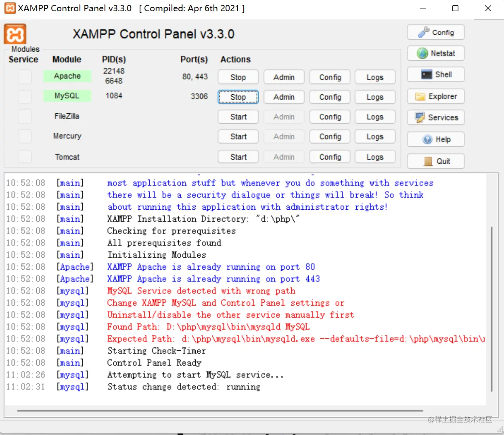This screenshot has height=435, width=504.
Task: Maximize the XAMPP window
Action: (x=456, y=8)
